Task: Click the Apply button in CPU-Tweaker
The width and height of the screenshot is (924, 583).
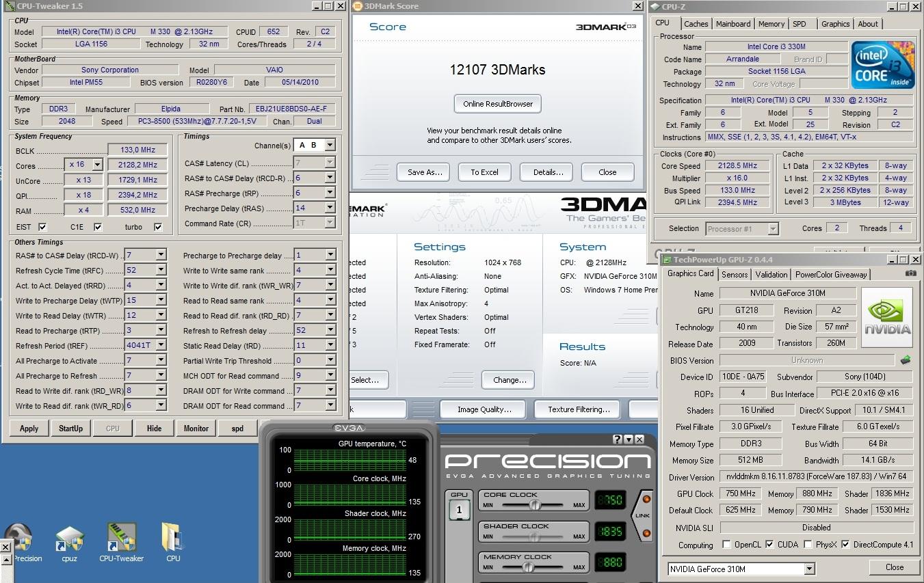Action: click(x=29, y=429)
